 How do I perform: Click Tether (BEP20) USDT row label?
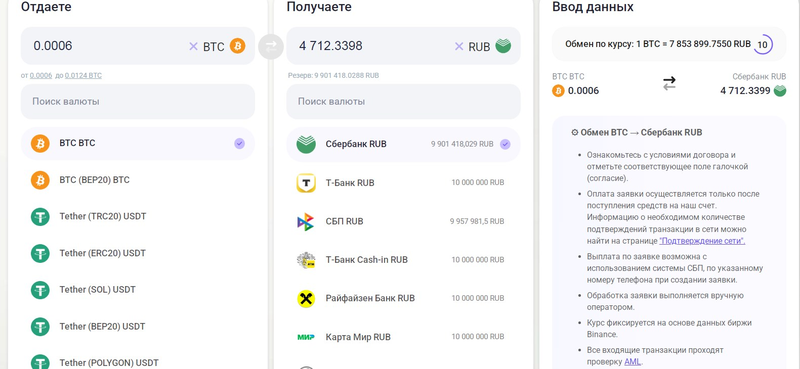tap(103, 327)
